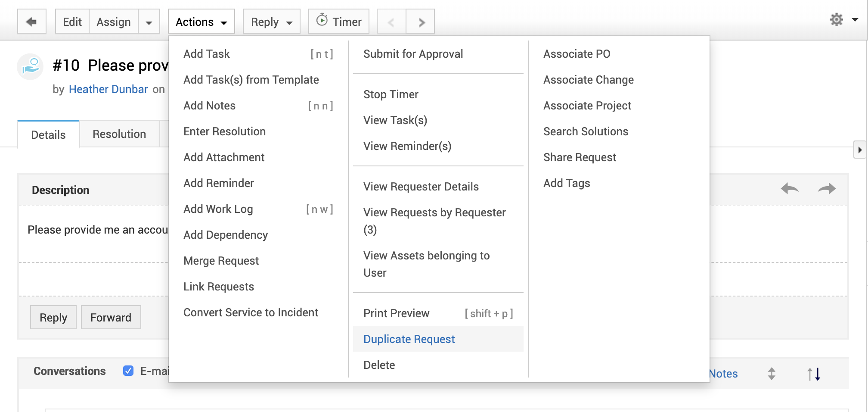Click the Forward button below description
868x412 pixels.
(x=111, y=318)
